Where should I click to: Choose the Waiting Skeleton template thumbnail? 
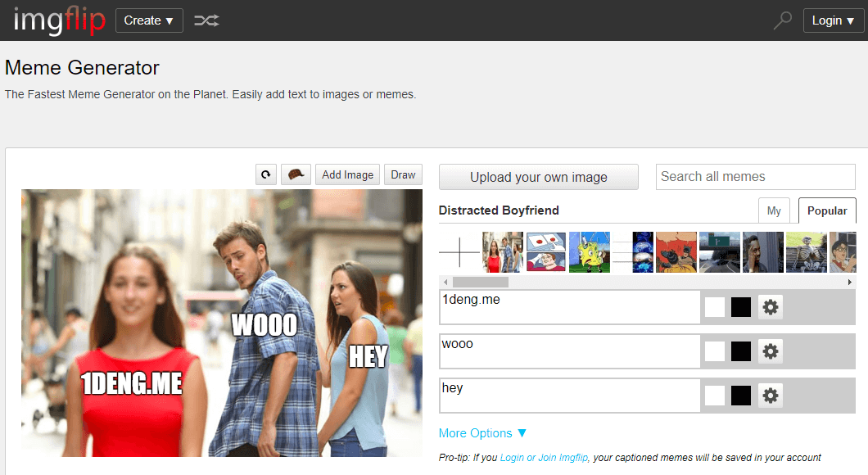[x=806, y=252]
